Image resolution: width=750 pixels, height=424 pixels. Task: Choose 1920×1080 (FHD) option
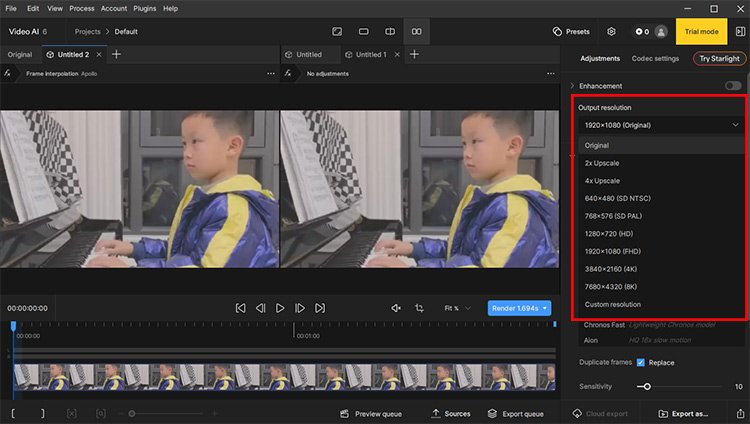661,251
